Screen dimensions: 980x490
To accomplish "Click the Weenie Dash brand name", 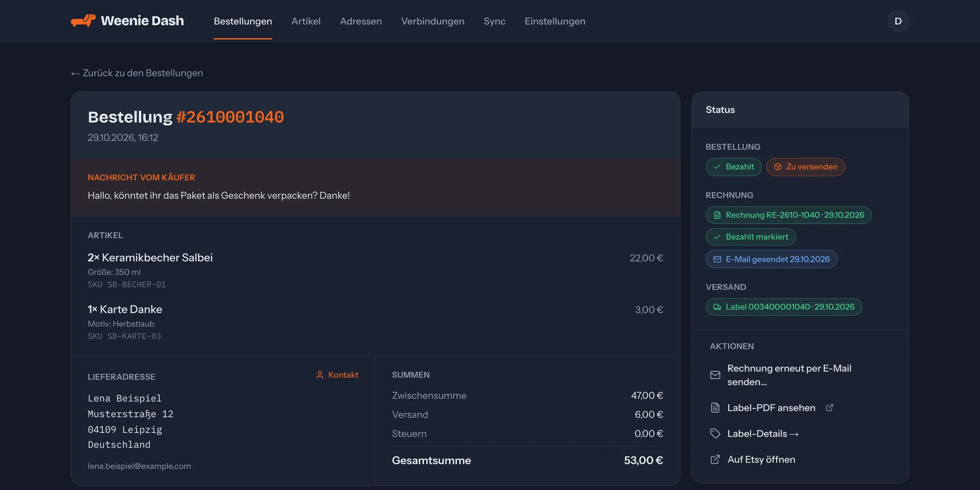I will click(x=142, y=20).
